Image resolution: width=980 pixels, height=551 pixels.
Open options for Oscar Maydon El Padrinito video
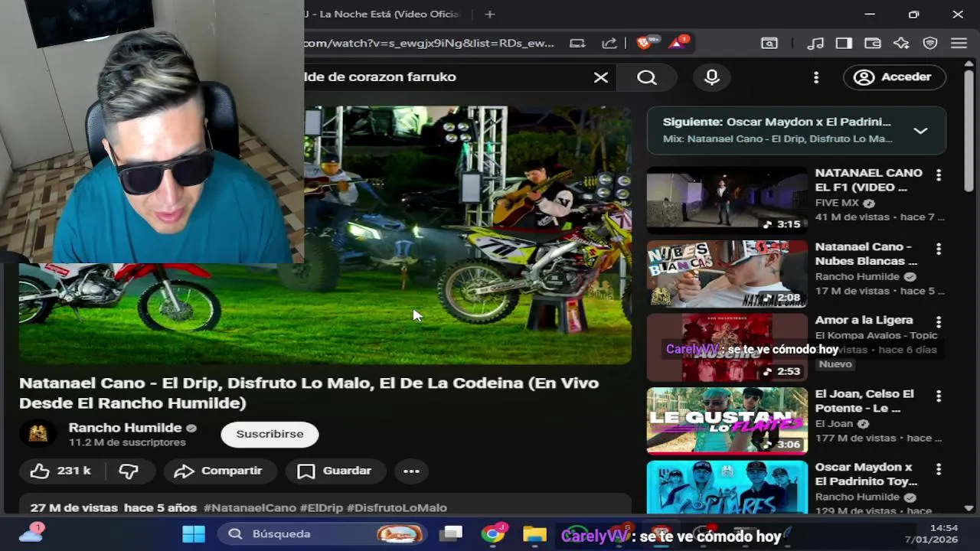[939, 469]
